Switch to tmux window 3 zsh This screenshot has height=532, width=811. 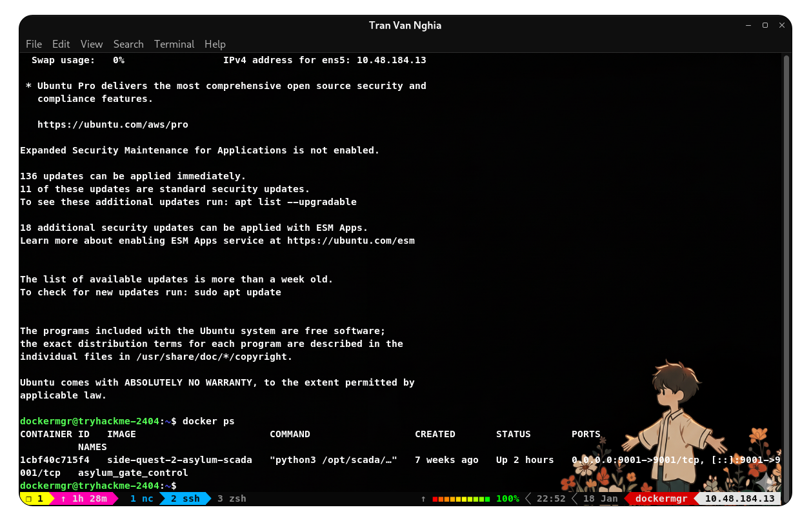(232, 498)
